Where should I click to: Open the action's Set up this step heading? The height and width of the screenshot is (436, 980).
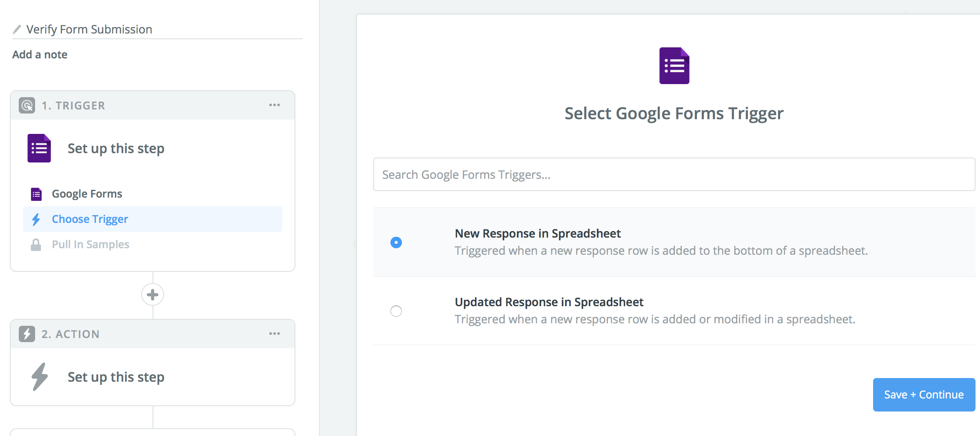pos(116,377)
